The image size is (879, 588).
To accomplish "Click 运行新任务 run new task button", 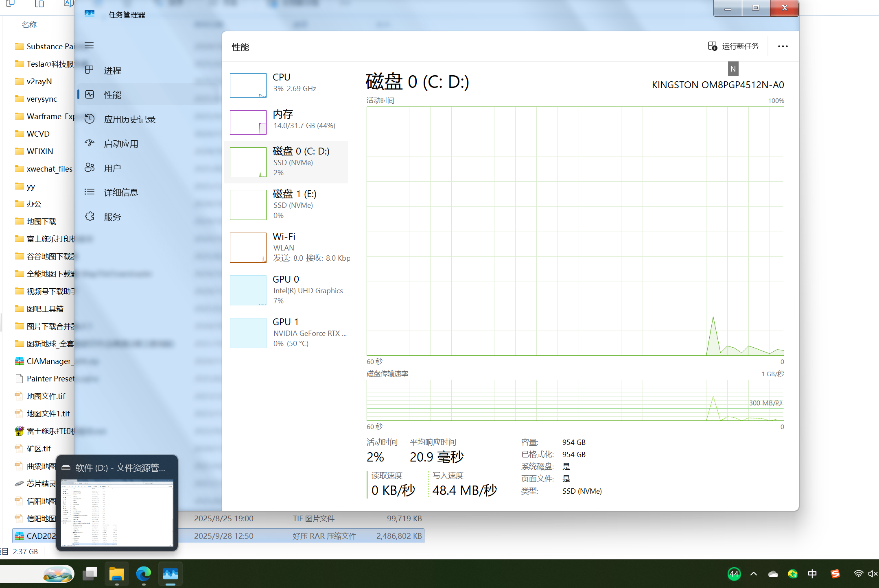I will [733, 46].
